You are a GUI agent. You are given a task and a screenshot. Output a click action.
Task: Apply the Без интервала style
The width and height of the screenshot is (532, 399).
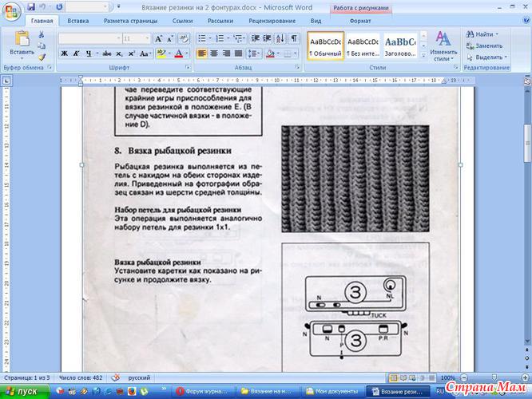[x=363, y=46]
